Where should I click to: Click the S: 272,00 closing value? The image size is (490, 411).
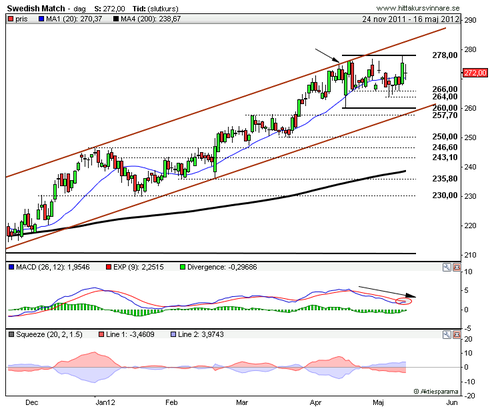109,9
